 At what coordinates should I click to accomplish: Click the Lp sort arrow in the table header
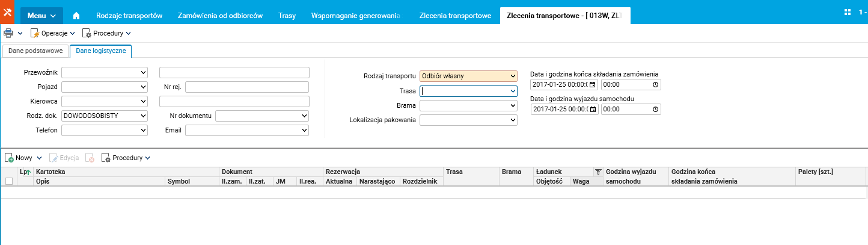point(28,172)
